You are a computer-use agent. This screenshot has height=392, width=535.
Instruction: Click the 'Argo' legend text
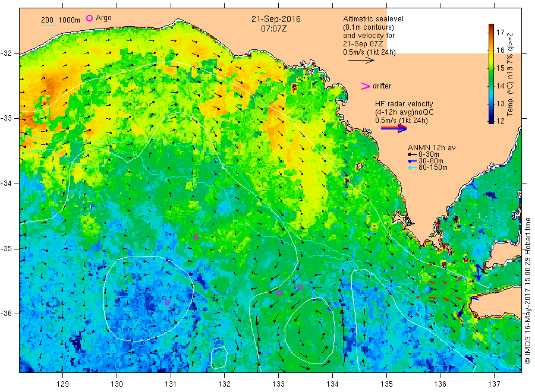click(103, 18)
